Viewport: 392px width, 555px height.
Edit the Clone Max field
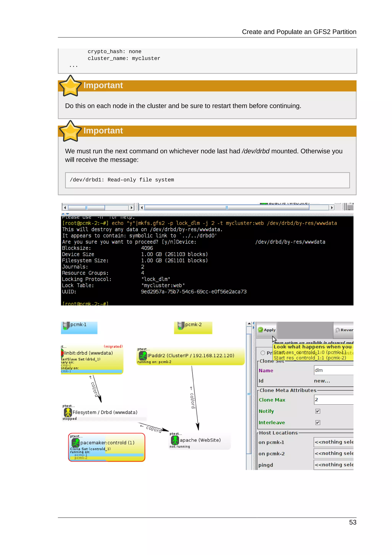(334, 400)
